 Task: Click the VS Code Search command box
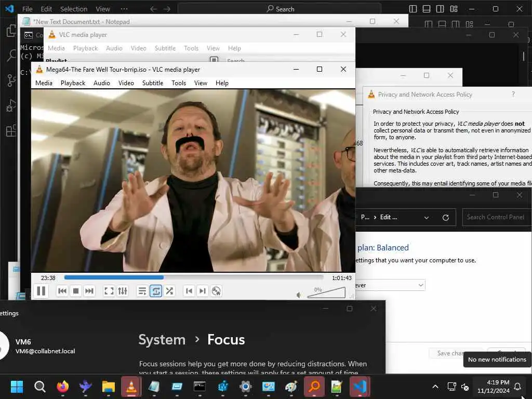(x=279, y=9)
